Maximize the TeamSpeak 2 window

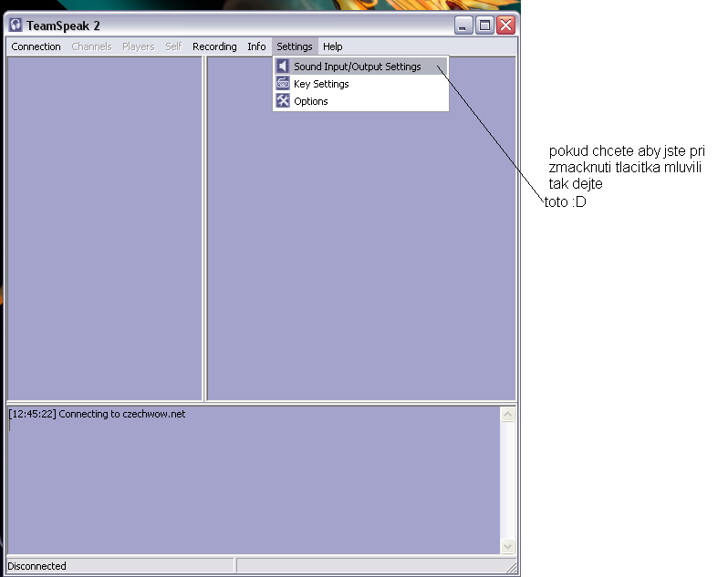click(485, 26)
